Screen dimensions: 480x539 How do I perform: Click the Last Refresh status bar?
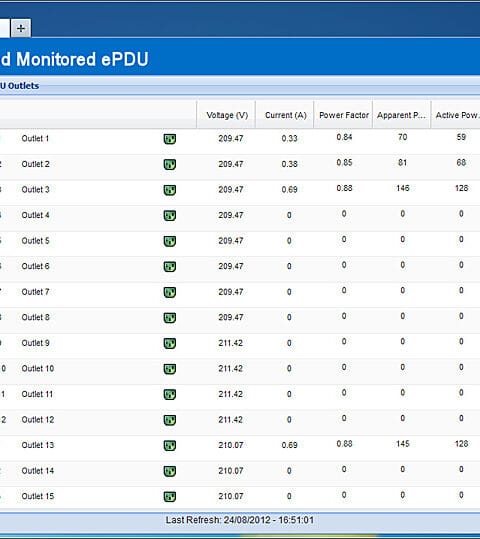click(x=240, y=520)
